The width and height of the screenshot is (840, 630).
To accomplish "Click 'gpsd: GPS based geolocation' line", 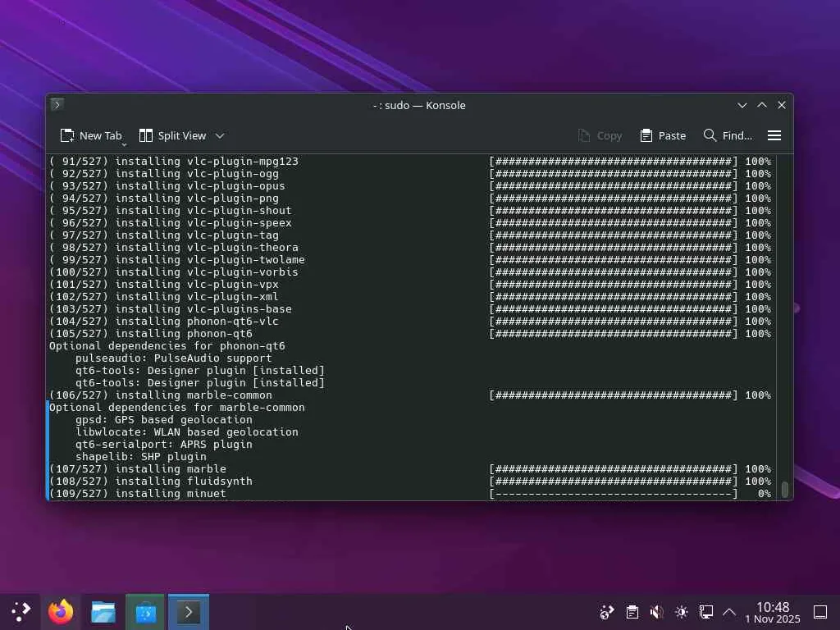I will point(164,420).
